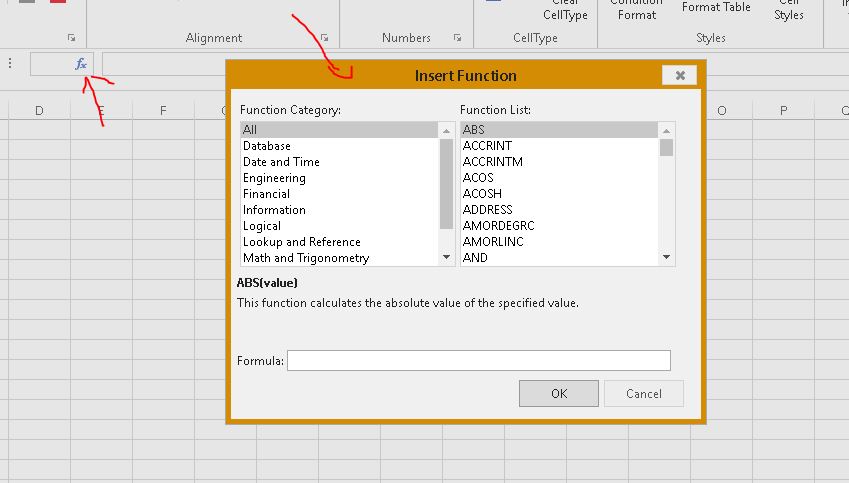Select ACCRINT in the Function List

[486, 146]
